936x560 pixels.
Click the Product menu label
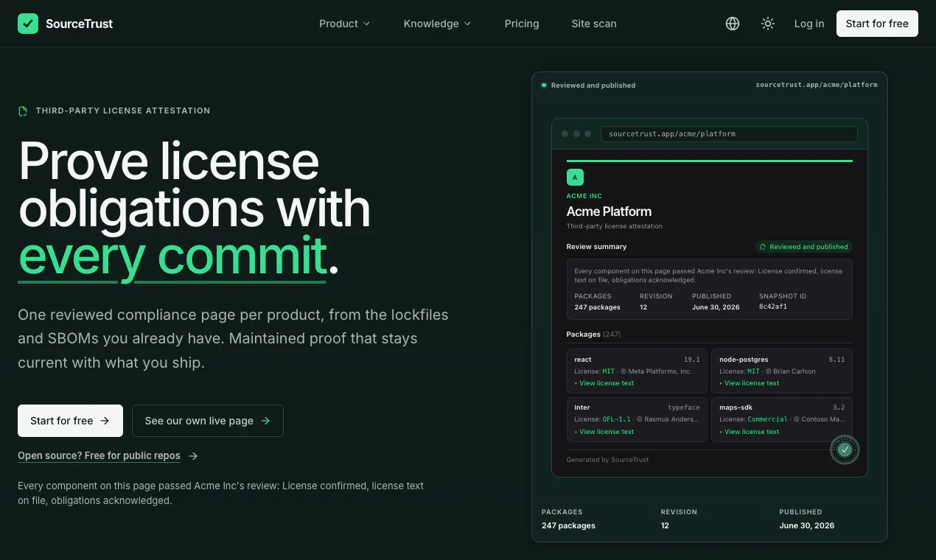tap(338, 24)
